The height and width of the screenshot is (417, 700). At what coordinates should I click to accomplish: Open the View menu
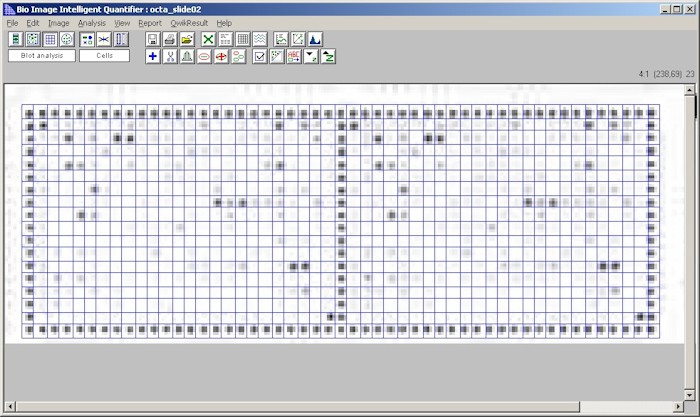pyautogui.click(x=122, y=23)
